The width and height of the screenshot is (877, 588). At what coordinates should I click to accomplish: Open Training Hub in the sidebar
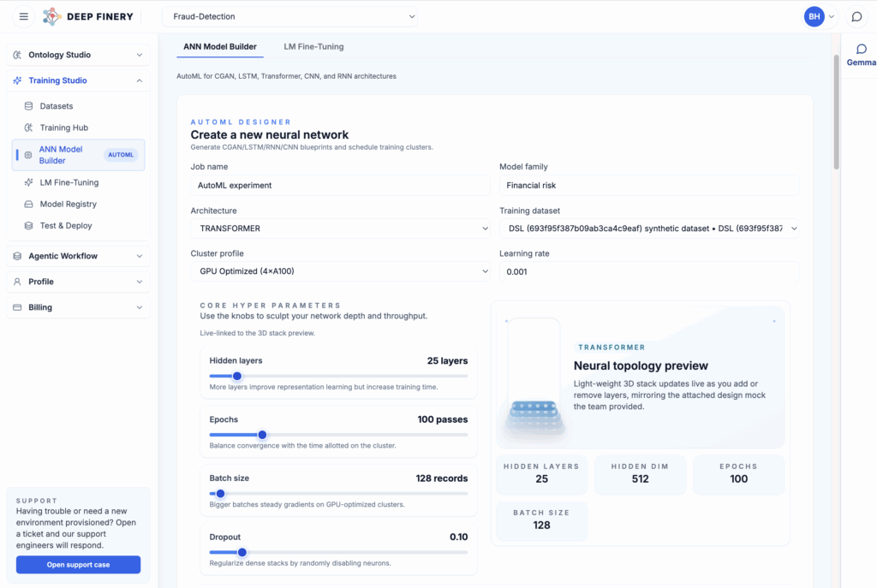tap(63, 128)
